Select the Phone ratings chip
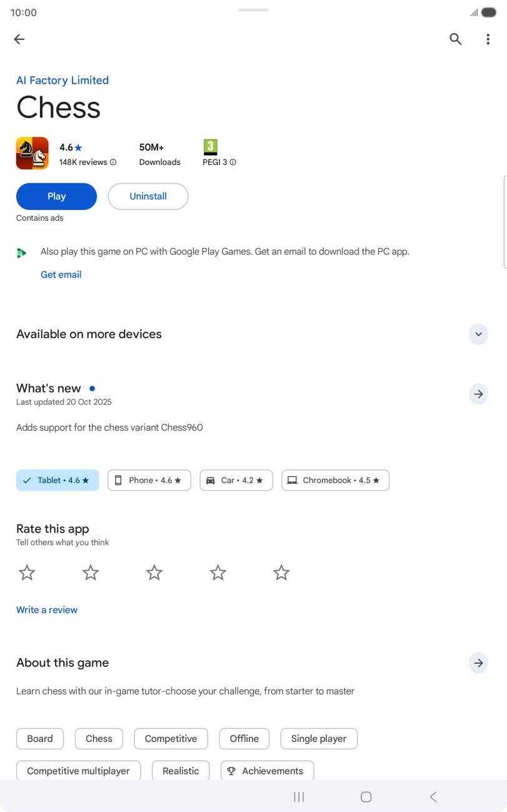This screenshot has height=812, width=507. (x=149, y=480)
